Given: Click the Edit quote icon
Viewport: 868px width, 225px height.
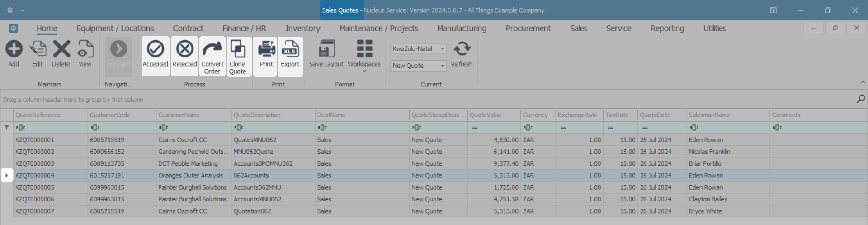Looking at the screenshot, I should 38,49.
